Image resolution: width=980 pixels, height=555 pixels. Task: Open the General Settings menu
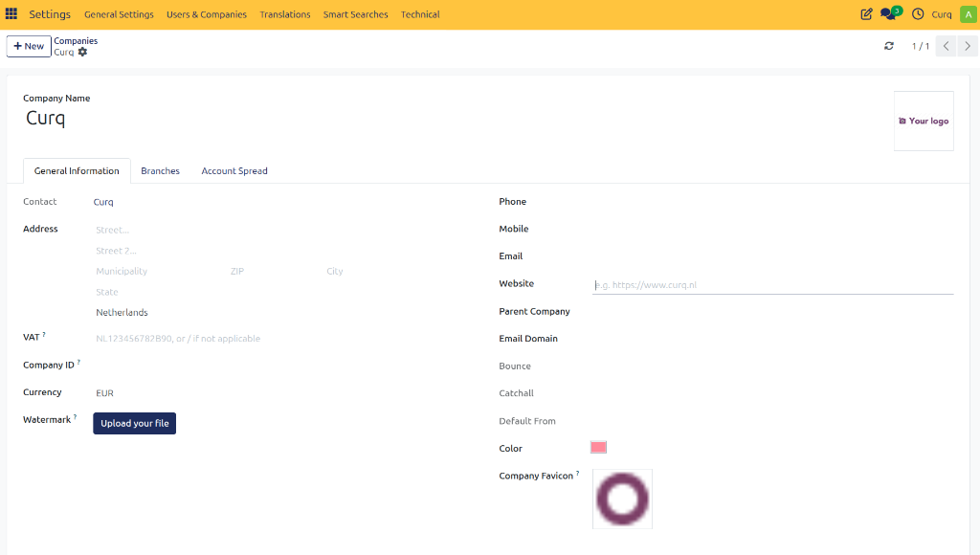[x=119, y=14]
